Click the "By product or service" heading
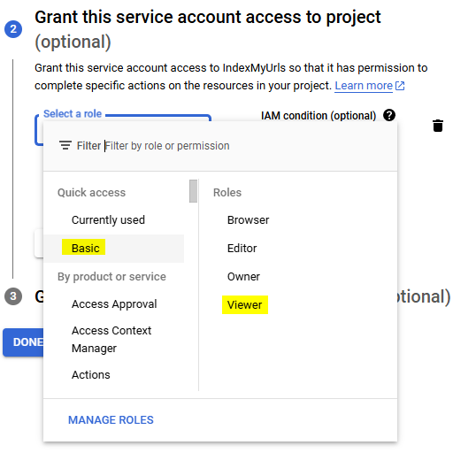 click(111, 277)
